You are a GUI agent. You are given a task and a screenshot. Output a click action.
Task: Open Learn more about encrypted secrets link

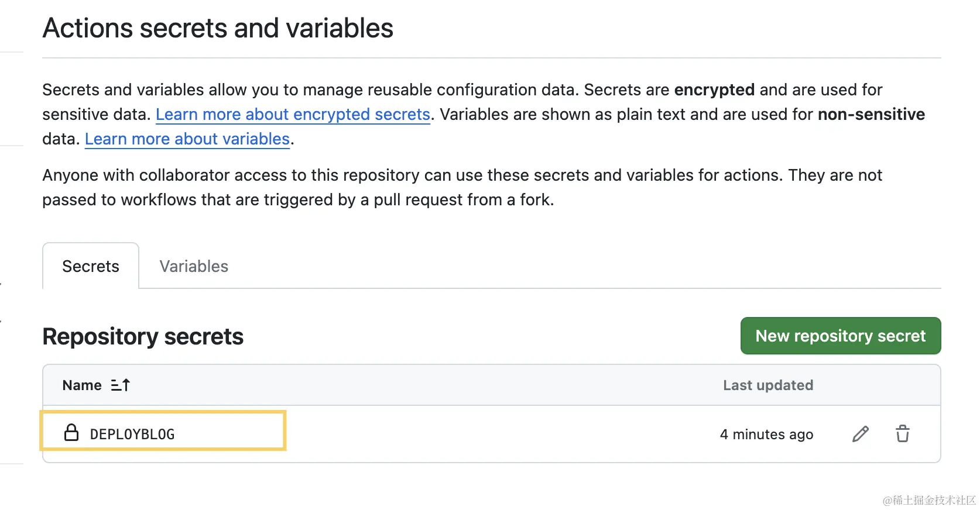(x=293, y=114)
